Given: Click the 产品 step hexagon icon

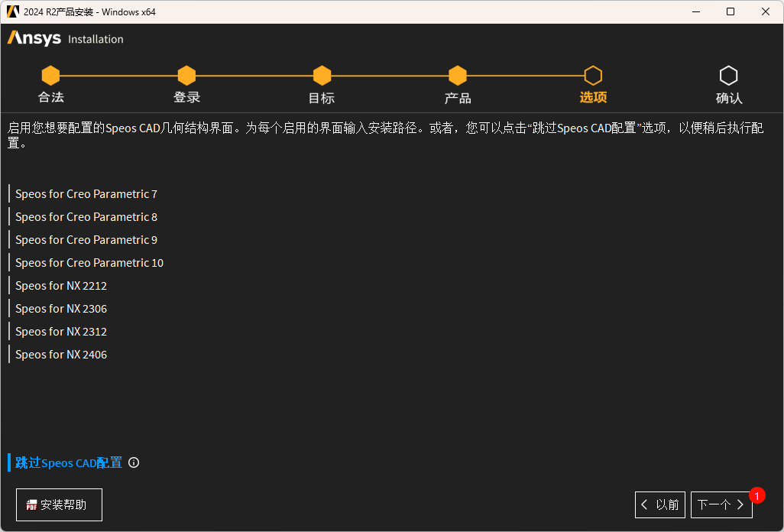Looking at the screenshot, I should [x=458, y=76].
